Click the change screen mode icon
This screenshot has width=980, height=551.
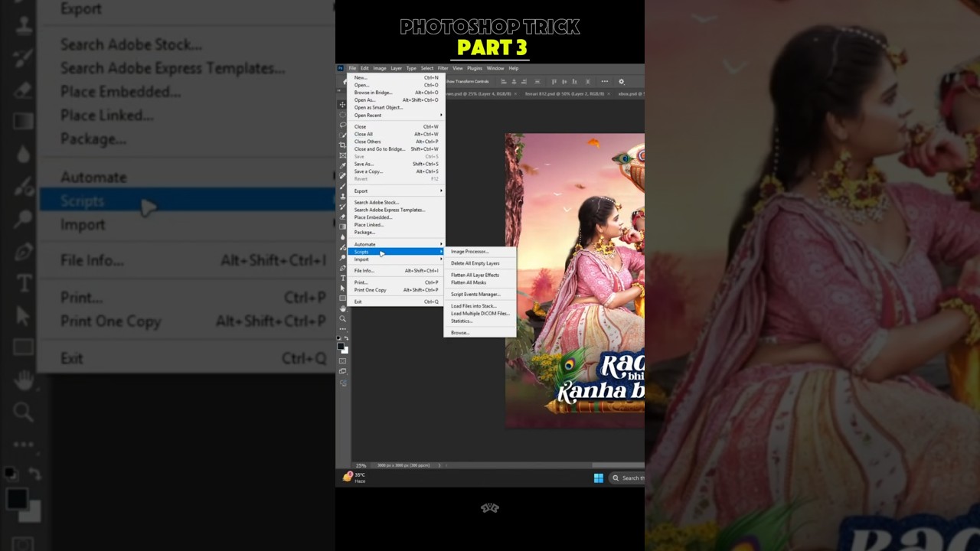342,371
